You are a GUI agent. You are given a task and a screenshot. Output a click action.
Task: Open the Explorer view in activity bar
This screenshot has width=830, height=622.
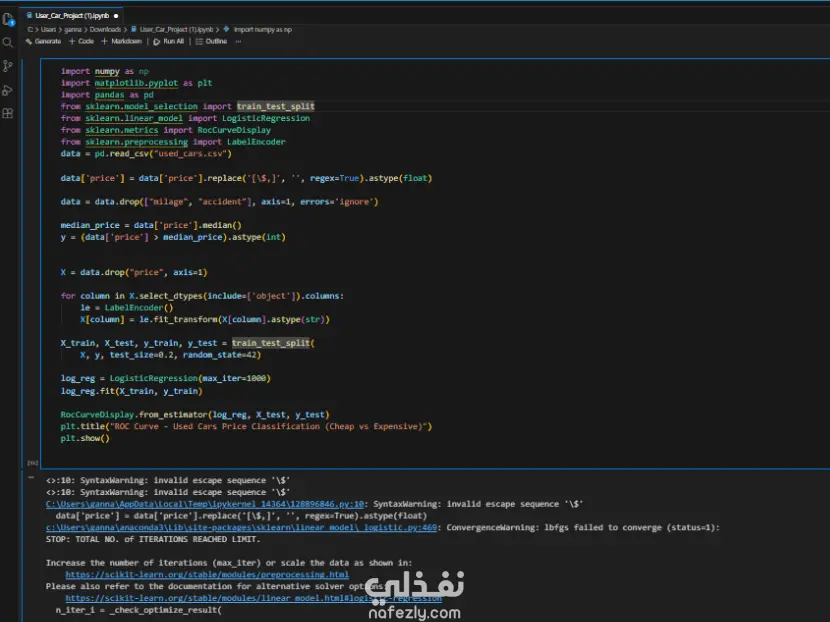pyautogui.click(x=8, y=20)
